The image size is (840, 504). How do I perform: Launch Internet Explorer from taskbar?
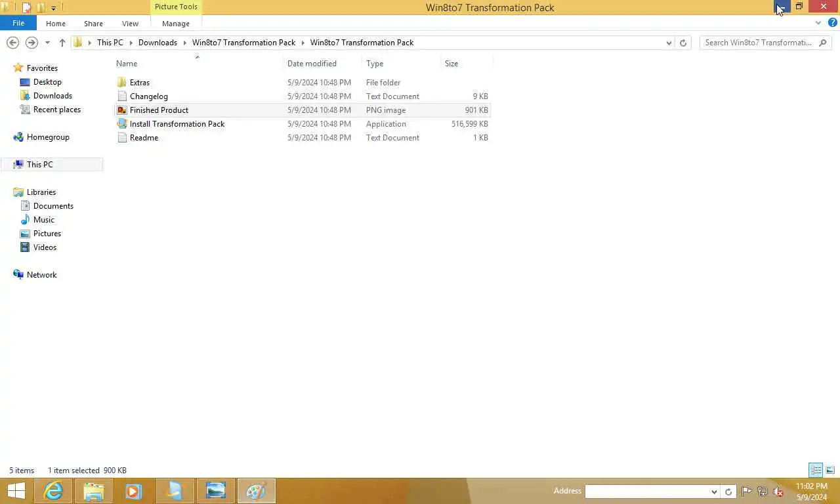click(53, 491)
